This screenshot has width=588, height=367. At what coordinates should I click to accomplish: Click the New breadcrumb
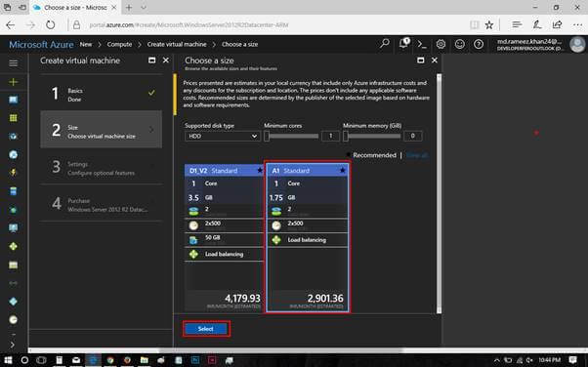(x=86, y=44)
